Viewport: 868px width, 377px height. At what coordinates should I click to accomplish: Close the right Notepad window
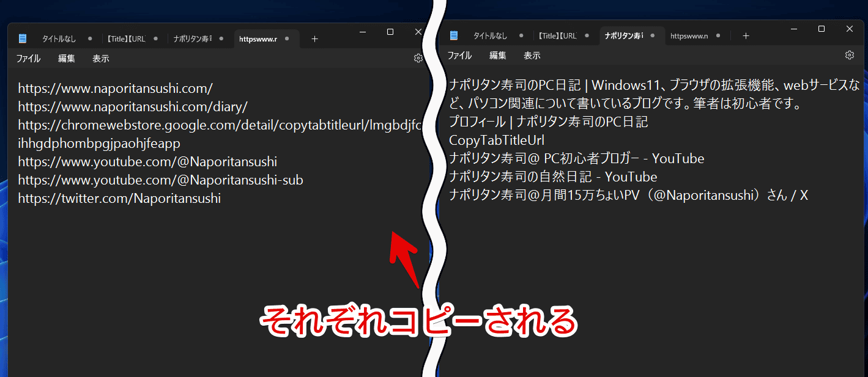pyautogui.click(x=850, y=29)
